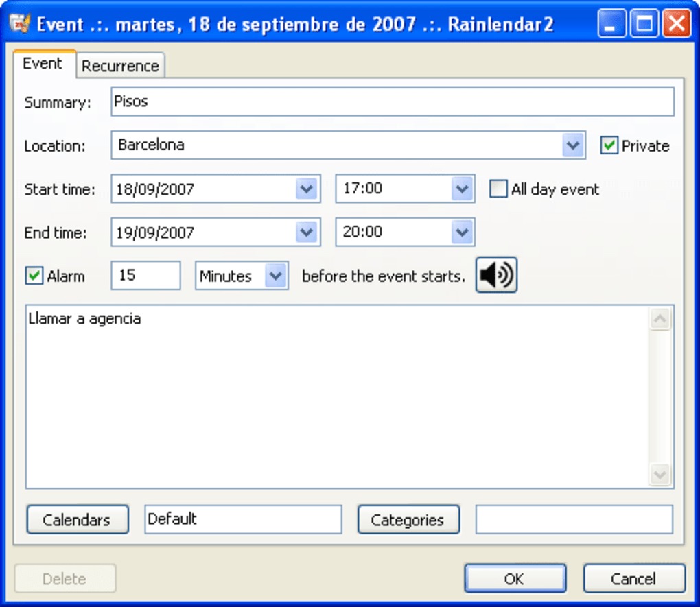The image size is (700, 607).
Task: Uncheck the Alarm checkbox
Action: tap(34, 276)
